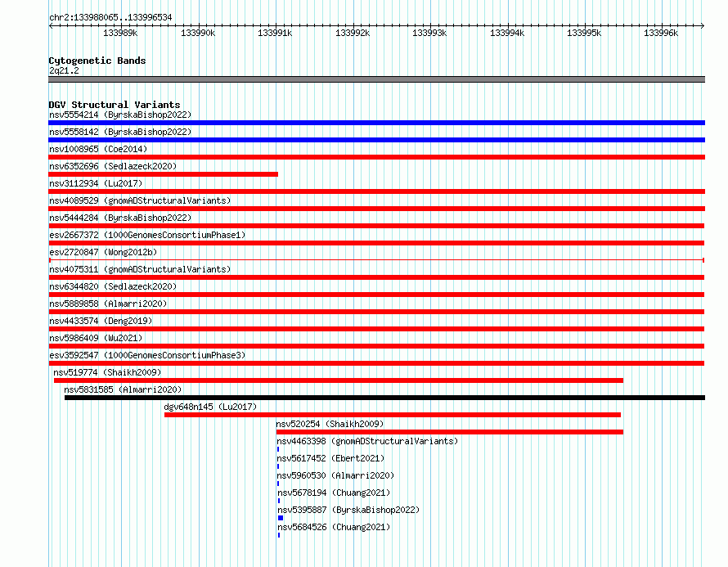728x567 pixels.
Task: Open variant nsv520254 (Shaikh2009) label
Action: [330, 424]
